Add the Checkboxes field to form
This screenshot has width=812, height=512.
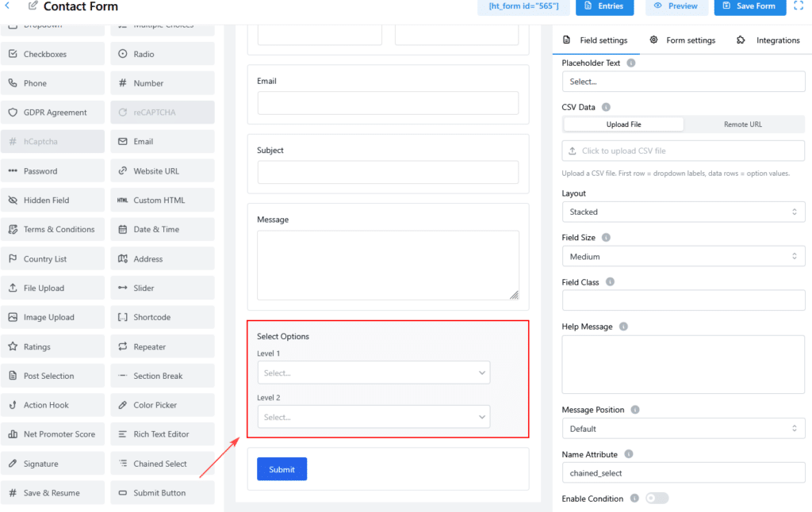52,54
